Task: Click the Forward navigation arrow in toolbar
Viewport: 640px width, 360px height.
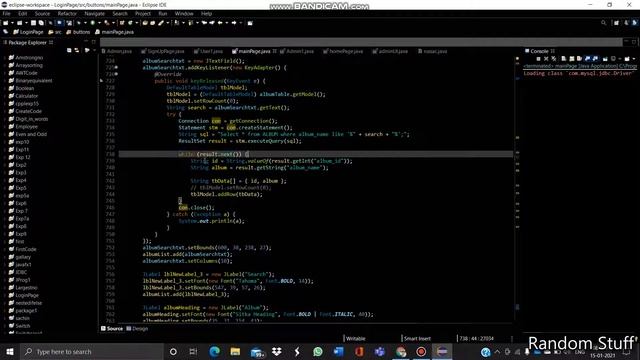Action: pyautogui.click(x=234, y=23)
